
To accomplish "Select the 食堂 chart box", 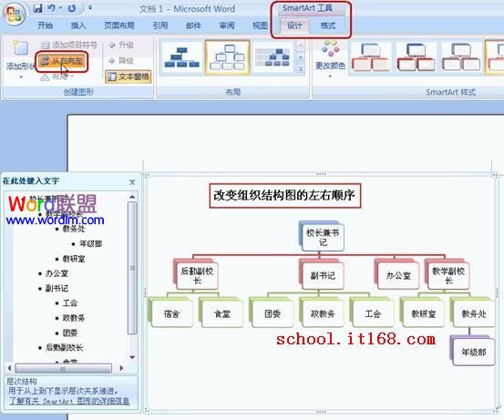I will 221,313.
